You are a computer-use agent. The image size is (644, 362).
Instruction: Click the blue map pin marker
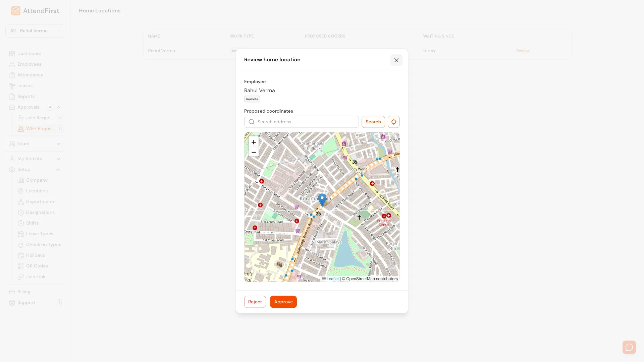coord(322,200)
